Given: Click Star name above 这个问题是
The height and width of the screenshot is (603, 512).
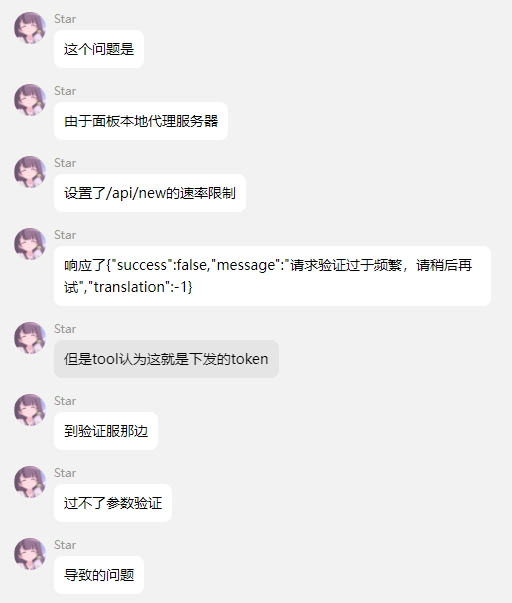Looking at the screenshot, I should [x=65, y=19].
